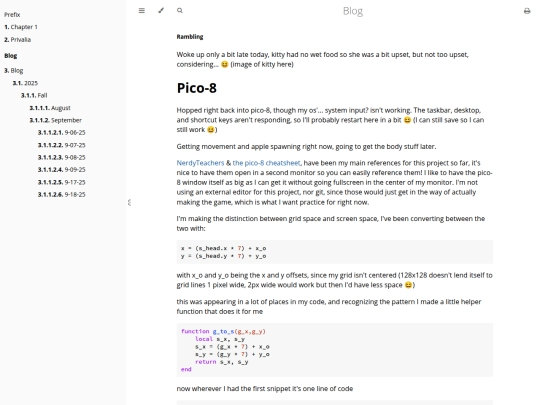The width and height of the screenshot is (540, 405).
Task: Open the pico-8 cheatsheet link
Action: coord(266,163)
